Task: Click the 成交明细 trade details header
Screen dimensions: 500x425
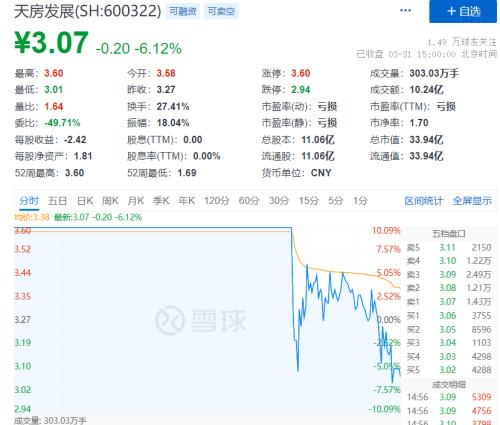Action: coord(448,385)
